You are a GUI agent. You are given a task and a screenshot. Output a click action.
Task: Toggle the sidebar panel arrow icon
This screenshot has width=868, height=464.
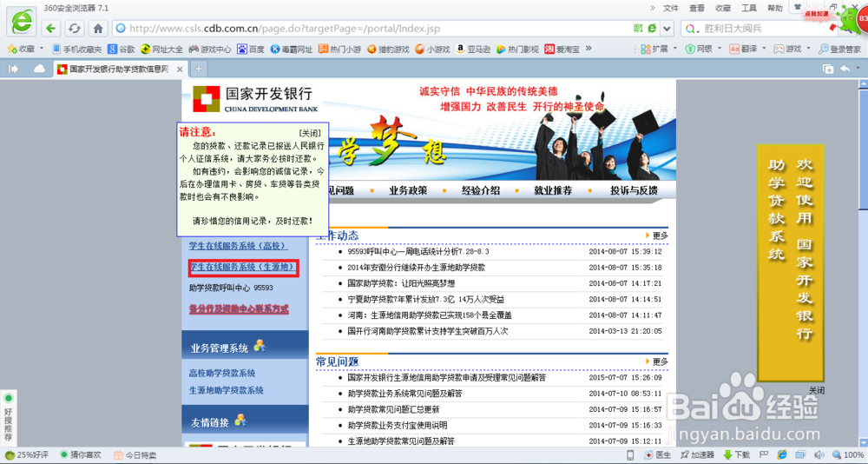pos(13,69)
